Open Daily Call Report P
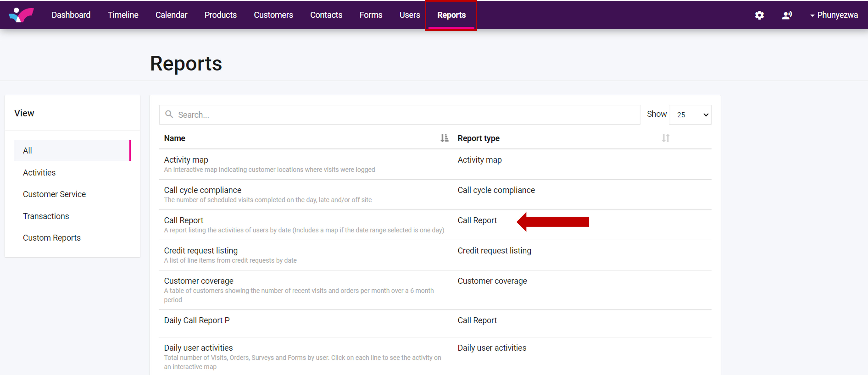The image size is (868, 375). click(196, 320)
